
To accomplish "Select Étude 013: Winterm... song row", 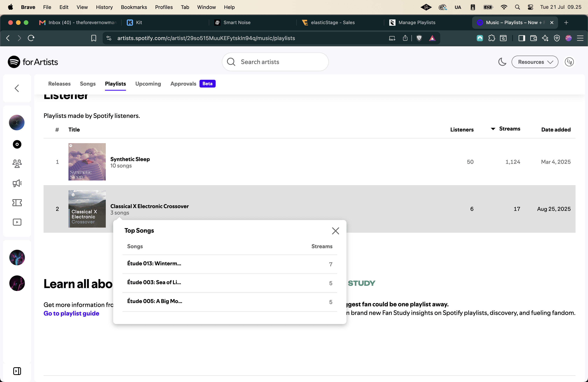I will click(x=230, y=264).
